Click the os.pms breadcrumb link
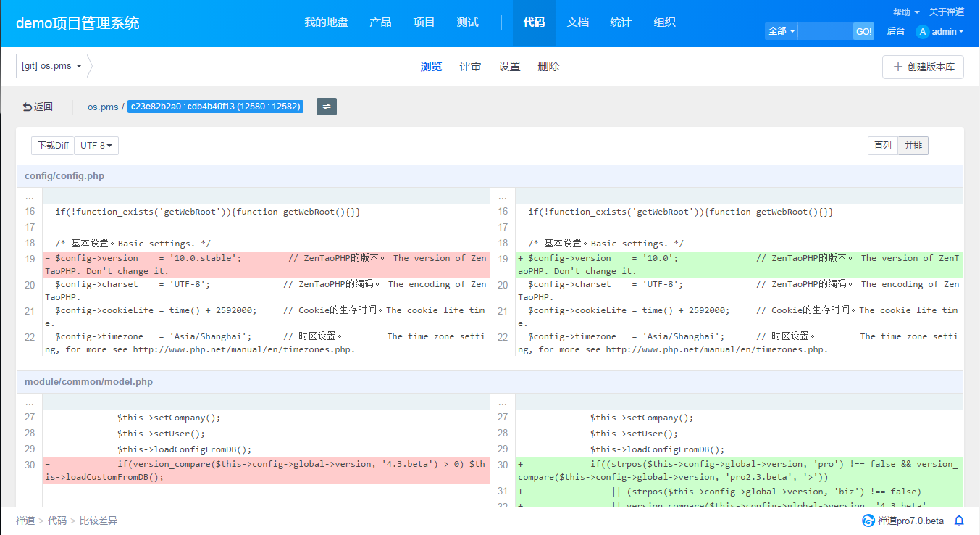This screenshot has width=980, height=535. click(x=103, y=107)
